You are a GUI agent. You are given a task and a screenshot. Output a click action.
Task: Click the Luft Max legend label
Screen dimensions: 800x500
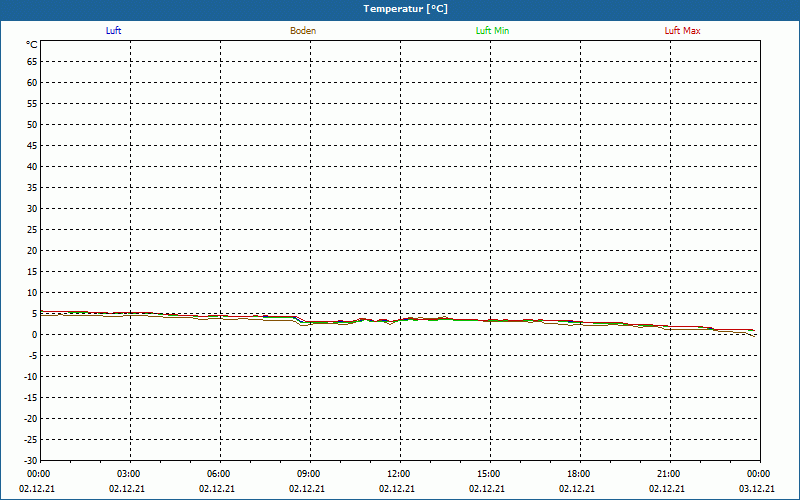pyautogui.click(x=682, y=31)
